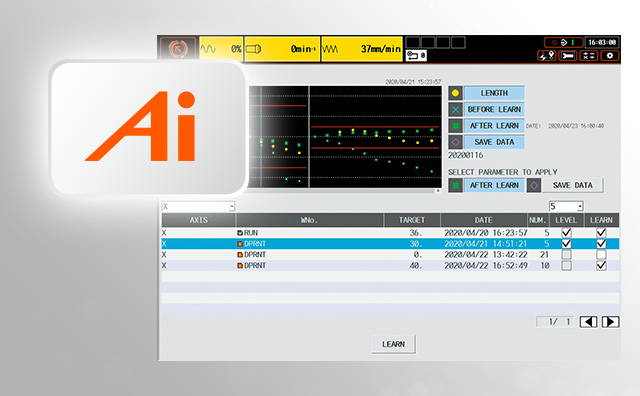The width and height of the screenshot is (640, 396).
Task: Toggle LEVEL checkbox for target 40 row
Action: click(x=566, y=266)
